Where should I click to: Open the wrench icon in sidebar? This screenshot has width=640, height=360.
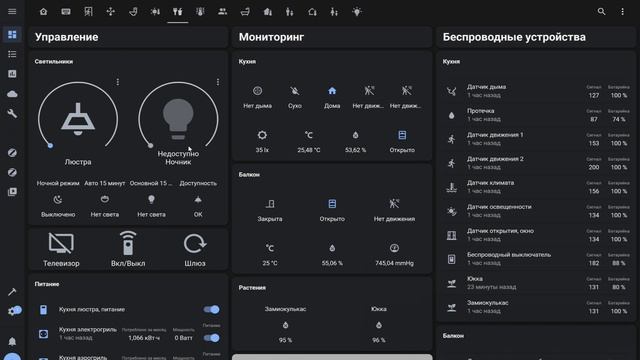tap(12, 113)
